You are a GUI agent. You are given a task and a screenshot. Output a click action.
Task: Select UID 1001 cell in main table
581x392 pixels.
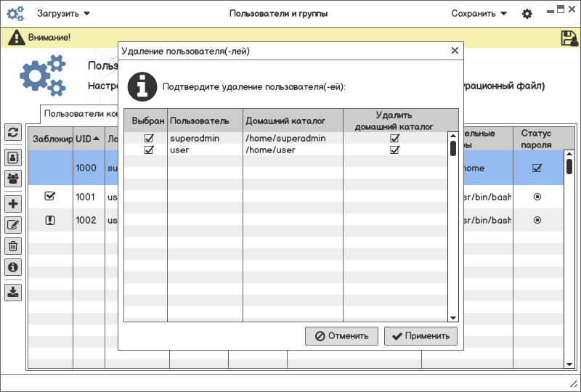pos(89,197)
